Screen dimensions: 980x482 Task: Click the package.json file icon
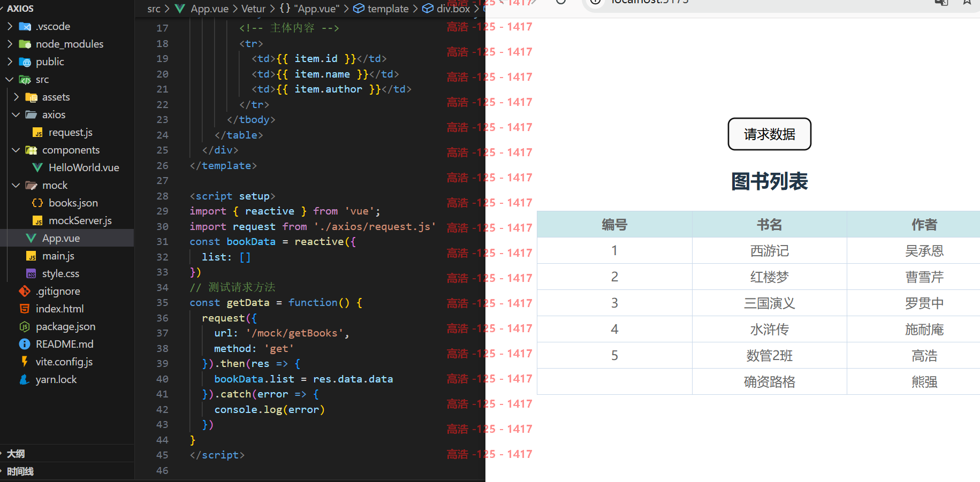[25, 326]
